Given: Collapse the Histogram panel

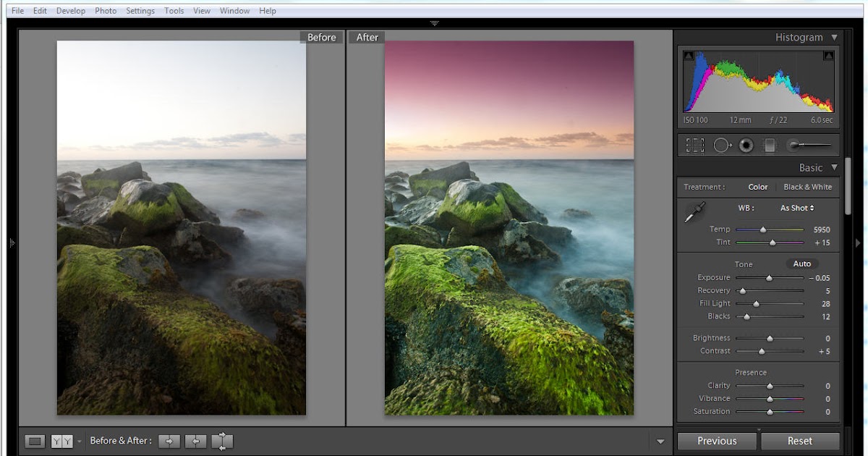Looking at the screenshot, I should click(834, 37).
